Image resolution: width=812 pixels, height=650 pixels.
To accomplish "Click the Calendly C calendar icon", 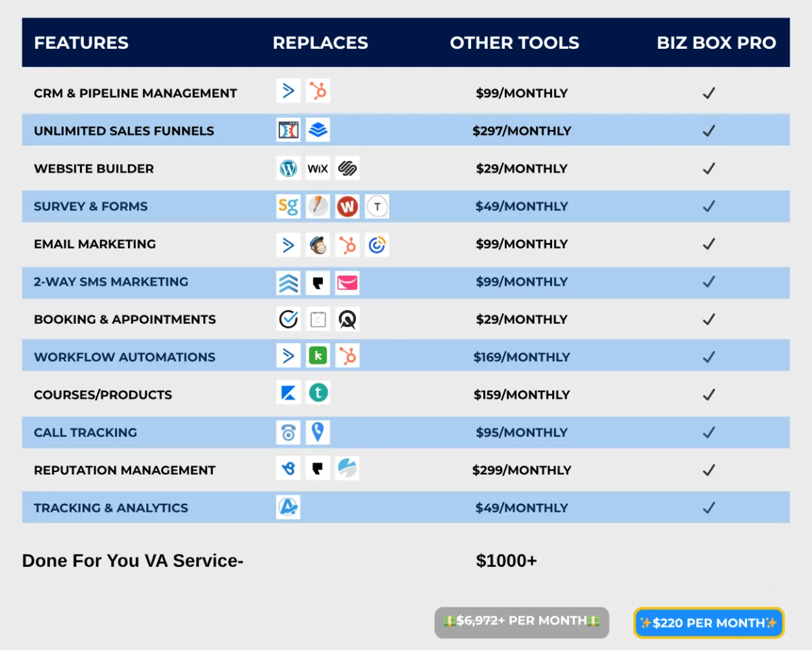I will [318, 319].
